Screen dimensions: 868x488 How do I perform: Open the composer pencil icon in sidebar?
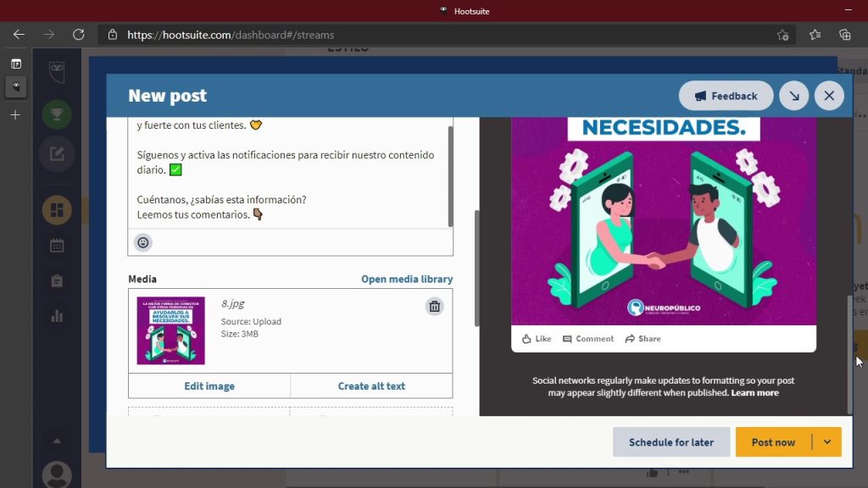tap(56, 154)
